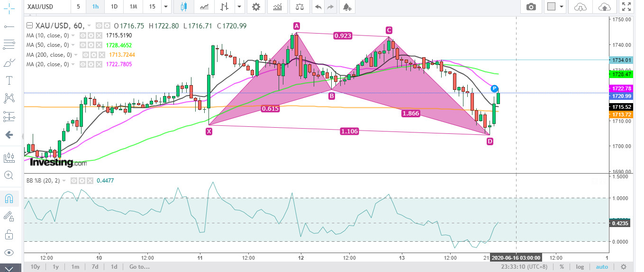Open the Fibonacci/pitchfork lines tool
The image size is (644, 272).
(x=9, y=44)
